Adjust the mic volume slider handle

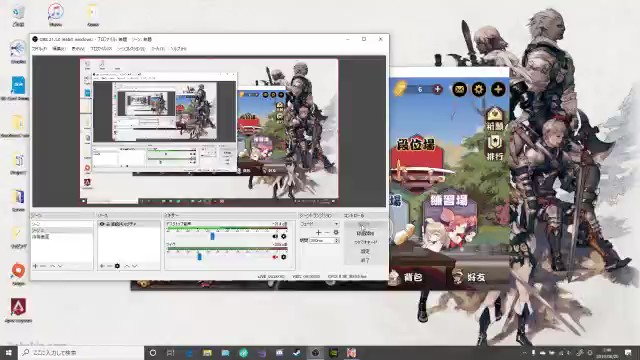coord(199,257)
